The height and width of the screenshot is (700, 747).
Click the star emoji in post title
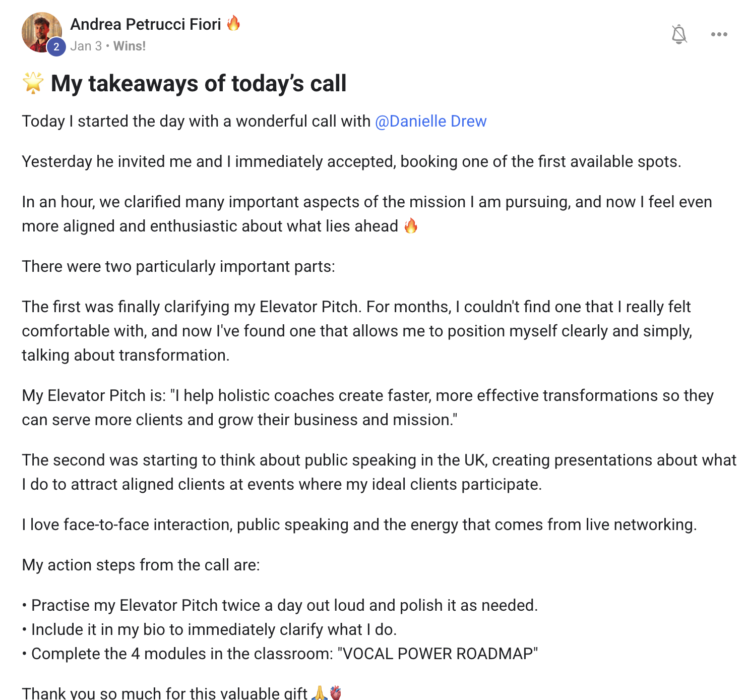click(33, 83)
